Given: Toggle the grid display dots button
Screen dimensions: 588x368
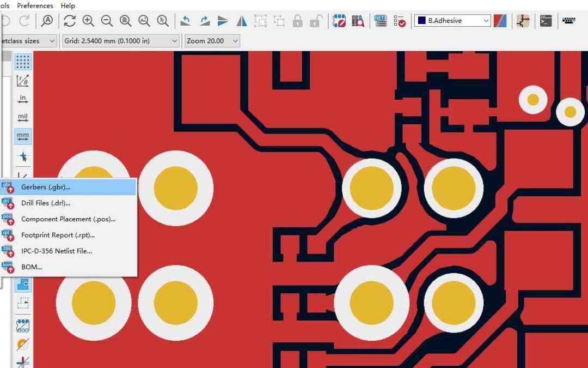Looking at the screenshot, I should (23, 62).
